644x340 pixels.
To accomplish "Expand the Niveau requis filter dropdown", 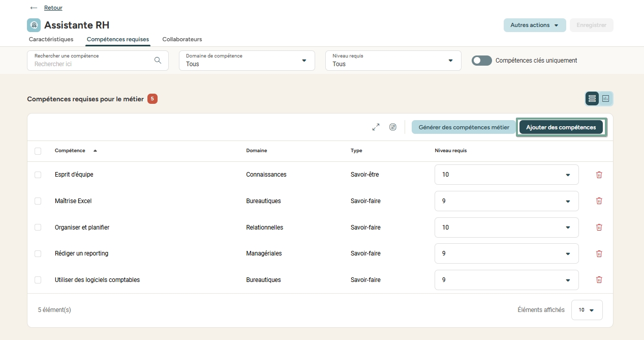I will pyautogui.click(x=393, y=61).
